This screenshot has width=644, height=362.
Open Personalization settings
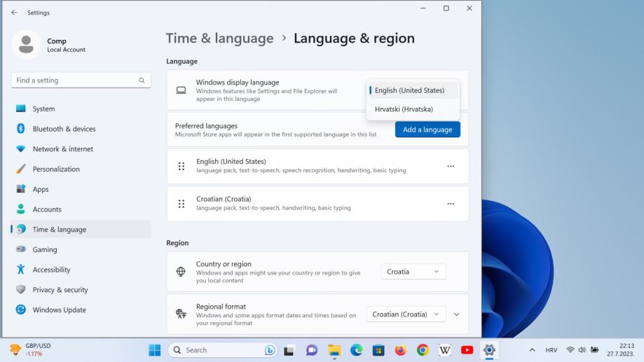pos(81,169)
